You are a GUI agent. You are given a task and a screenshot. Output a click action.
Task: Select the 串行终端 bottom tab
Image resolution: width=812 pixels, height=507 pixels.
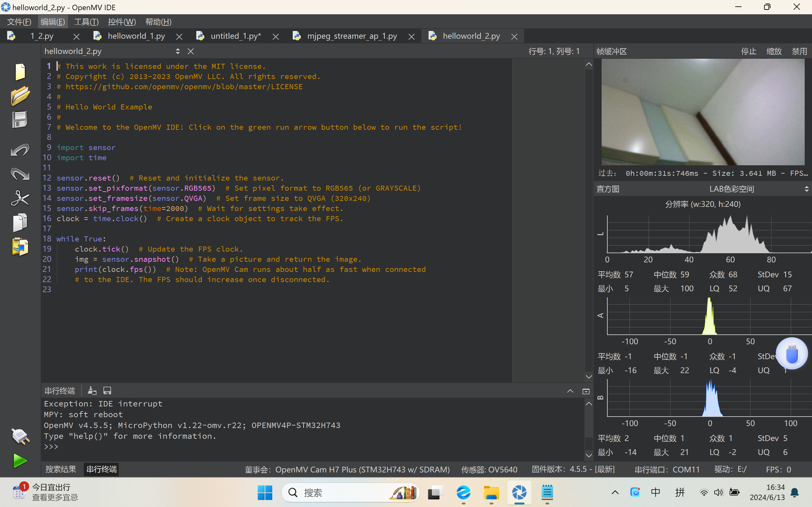(x=102, y=469)
